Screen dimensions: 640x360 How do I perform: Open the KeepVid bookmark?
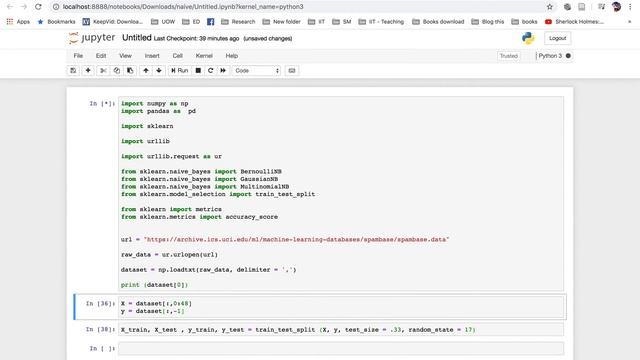113,22
